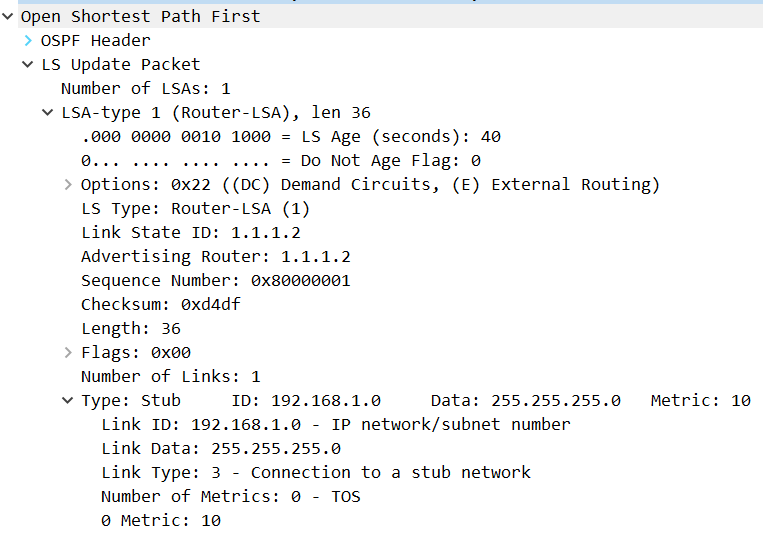Select the Link State ID 1.1.1.2 row
Image resolution: width=763 pixels, height=534 pixels.
tap(191, 233)
